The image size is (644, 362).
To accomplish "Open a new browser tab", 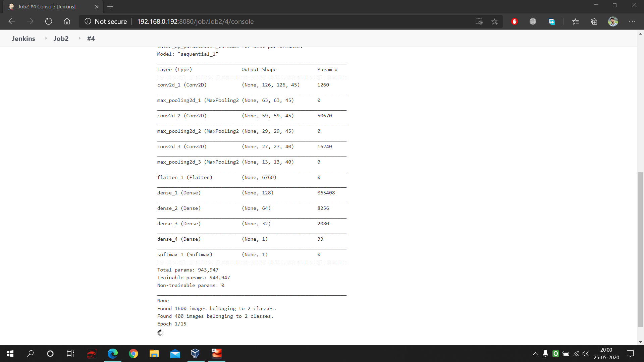I will click(110, 6).
